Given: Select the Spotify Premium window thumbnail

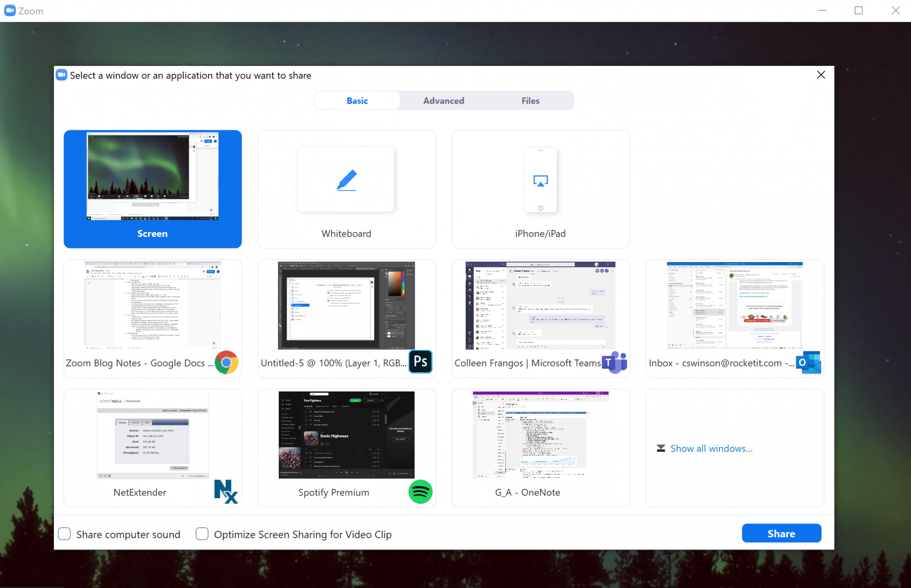Looking at the screenshot, I should [347, 435].
